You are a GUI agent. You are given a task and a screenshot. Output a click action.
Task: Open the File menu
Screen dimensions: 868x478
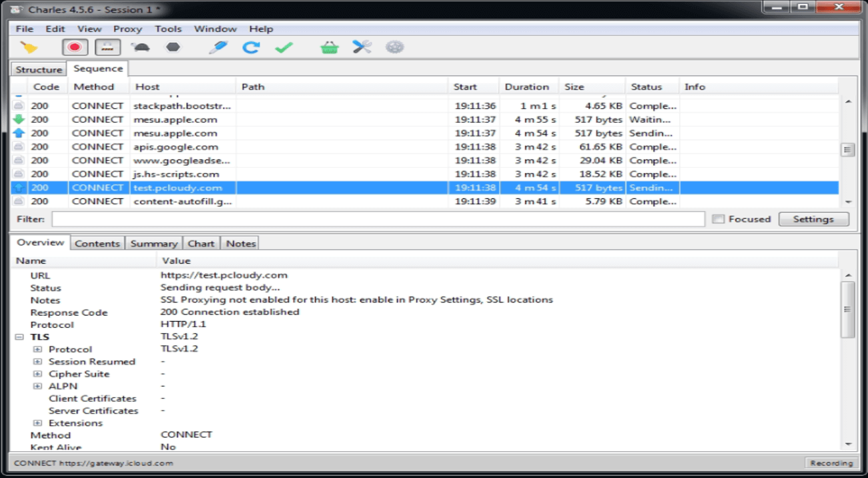pyautogui.click(x=24, y=29)
